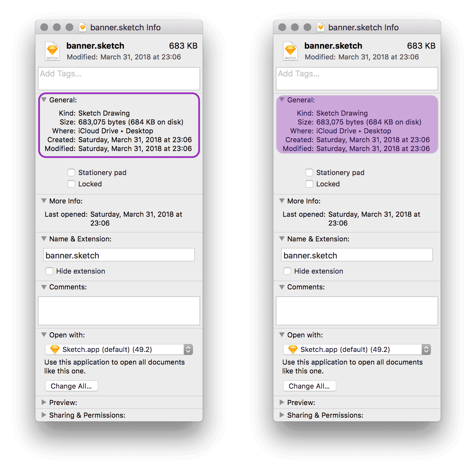Screen dimensions: 476x472
Task: Collapse the More Info section in left window
Action: 44,201
